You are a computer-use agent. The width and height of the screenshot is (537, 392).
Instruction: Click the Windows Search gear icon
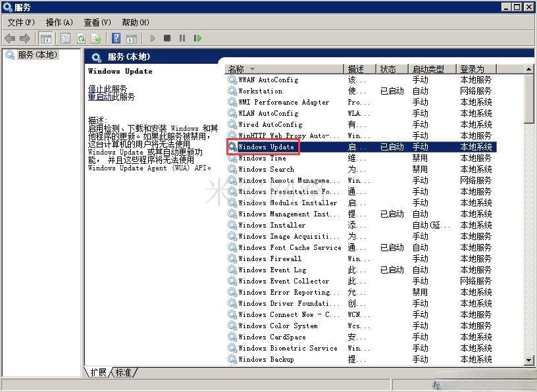click(x=232, y=169)
